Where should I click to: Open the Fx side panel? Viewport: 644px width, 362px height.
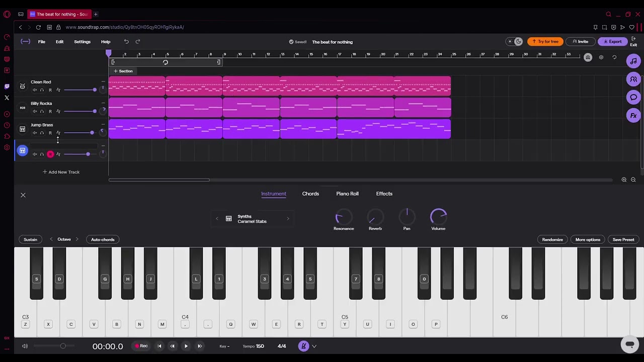pos(633,116)
